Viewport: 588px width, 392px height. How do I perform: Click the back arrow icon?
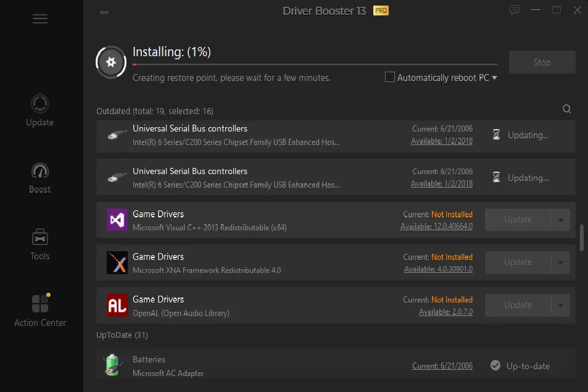point(104,12)
